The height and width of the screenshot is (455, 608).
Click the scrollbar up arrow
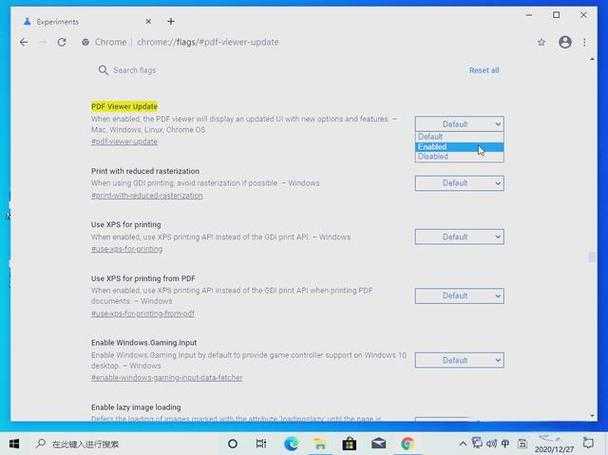[x=592, y=59]
